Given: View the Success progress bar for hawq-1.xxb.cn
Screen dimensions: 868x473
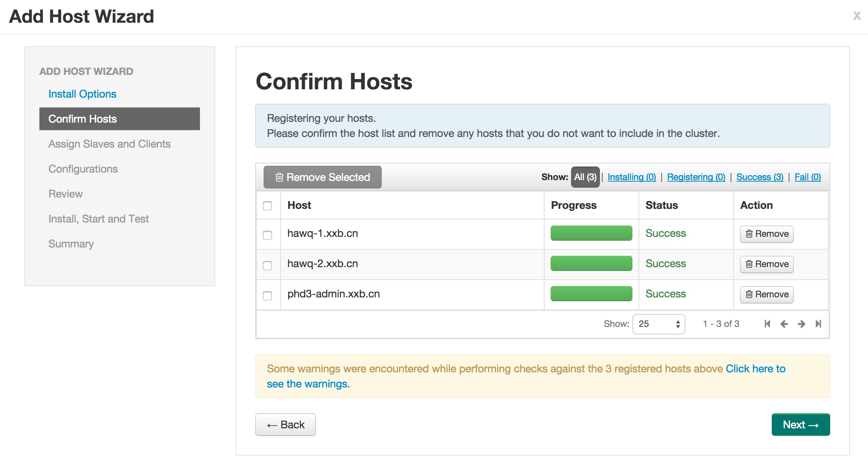Looking at the screenshot, I should pos(590,233).
